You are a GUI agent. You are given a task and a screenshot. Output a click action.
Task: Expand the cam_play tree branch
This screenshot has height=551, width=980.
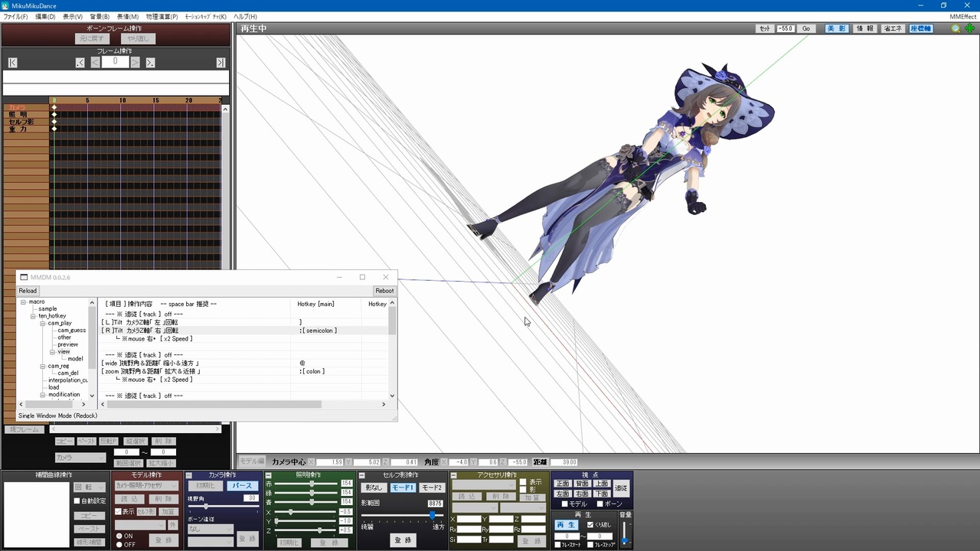click(42, 322)
